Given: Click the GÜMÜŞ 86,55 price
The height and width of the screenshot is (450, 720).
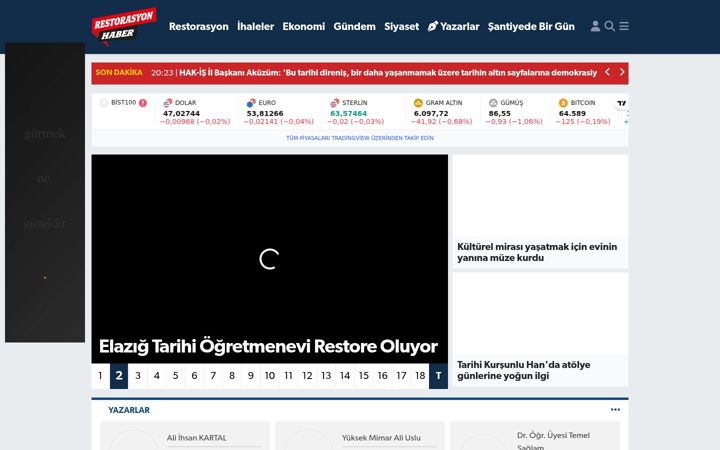Looking at the screenshot, I should 500,113.
